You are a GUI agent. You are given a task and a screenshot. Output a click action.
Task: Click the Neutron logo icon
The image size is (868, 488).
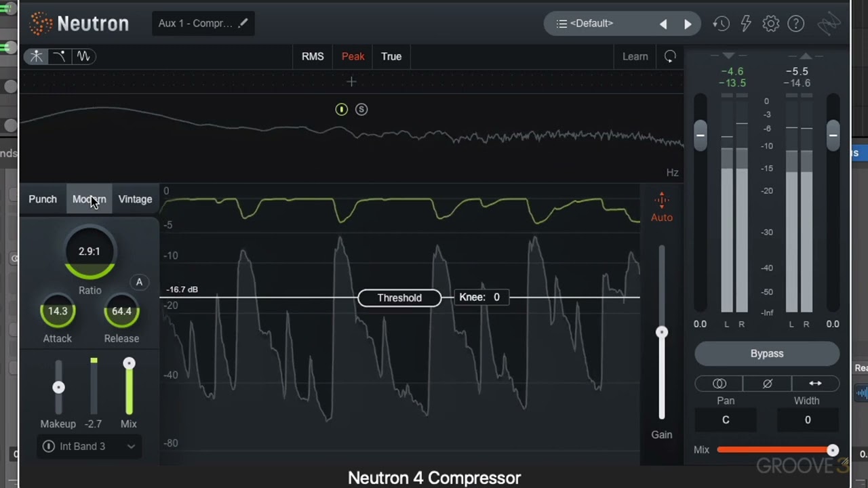tap(41, 24)
